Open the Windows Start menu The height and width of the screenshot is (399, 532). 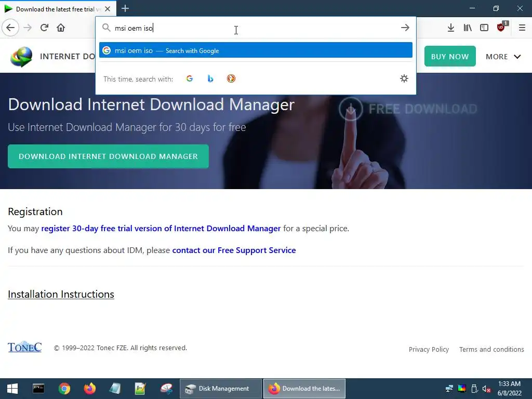tap(12, 389)
